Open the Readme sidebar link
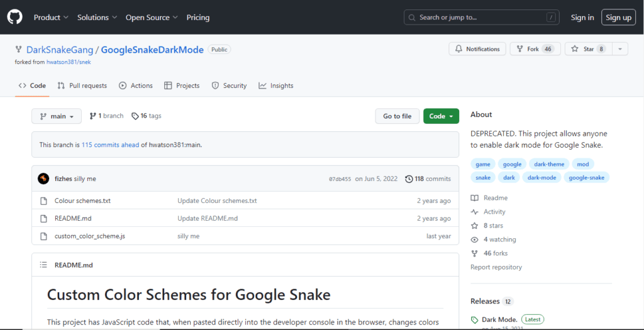 [489, 198]
